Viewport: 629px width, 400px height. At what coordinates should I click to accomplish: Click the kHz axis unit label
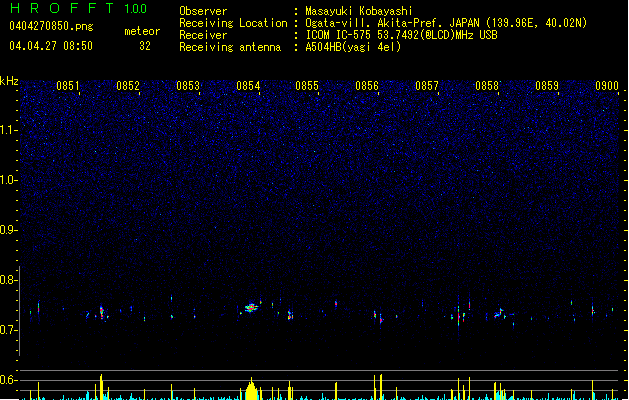click(x=9, y=81)
